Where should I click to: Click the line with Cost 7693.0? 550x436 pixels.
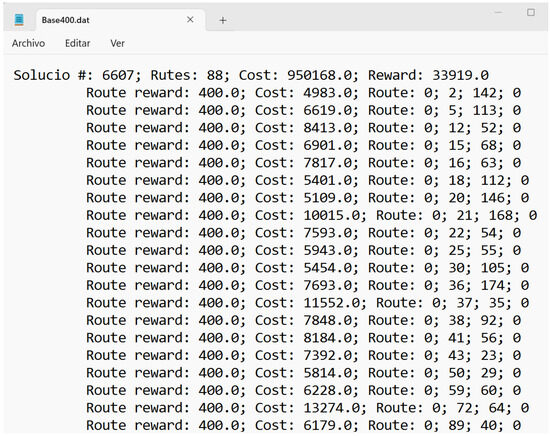pos(308,286)
